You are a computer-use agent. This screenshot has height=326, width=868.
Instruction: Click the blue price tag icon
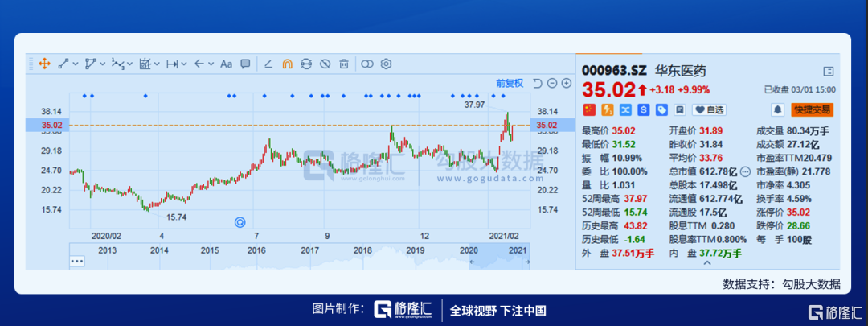[661, 109]
